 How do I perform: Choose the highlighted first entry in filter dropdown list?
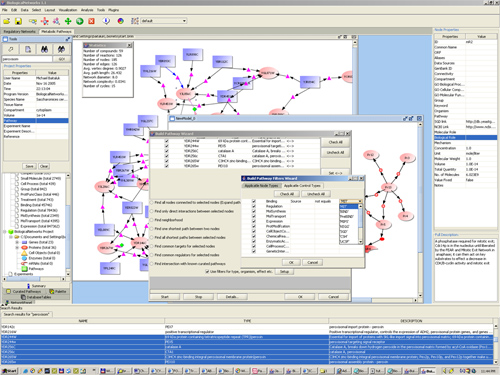(x=348, y=207)
